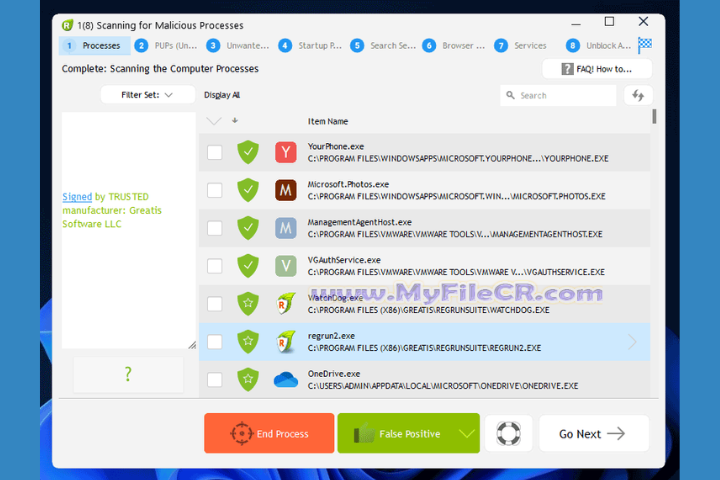720x480 pixels.
Task: Select the OneDrive.exe process name
Action: point(334,374)
